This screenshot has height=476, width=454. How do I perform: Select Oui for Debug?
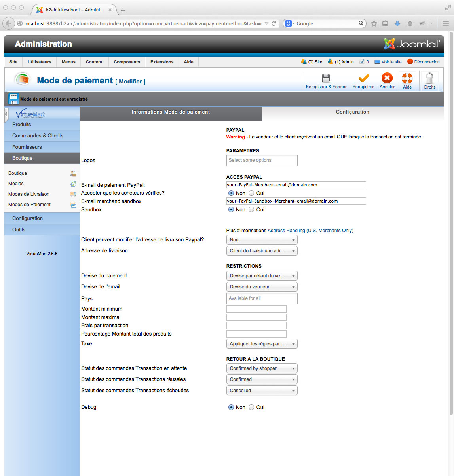[251, 407]
